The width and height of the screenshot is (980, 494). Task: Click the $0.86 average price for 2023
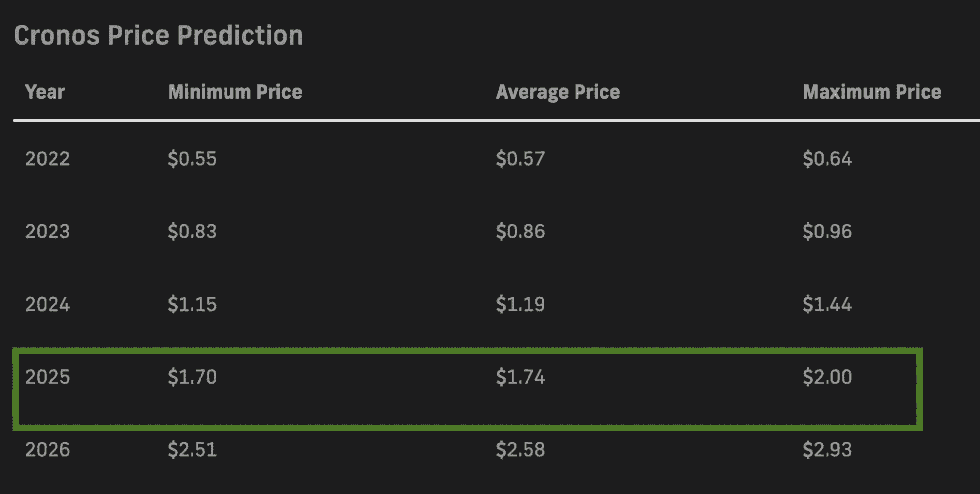520,232
